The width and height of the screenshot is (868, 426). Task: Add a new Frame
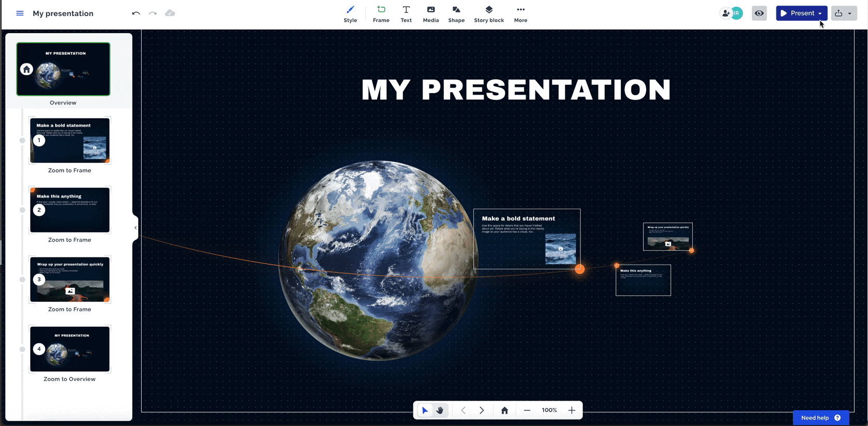(381, 14)
